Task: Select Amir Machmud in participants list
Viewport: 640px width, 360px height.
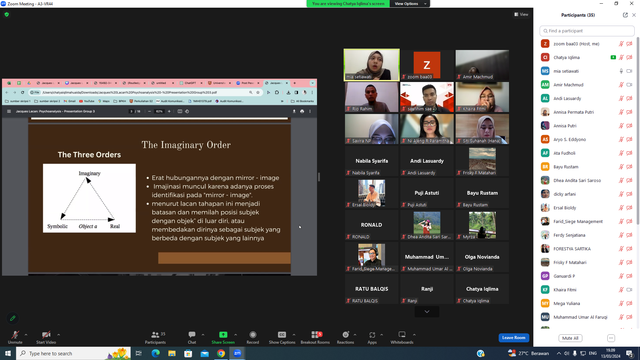Action: coord(587,85)
